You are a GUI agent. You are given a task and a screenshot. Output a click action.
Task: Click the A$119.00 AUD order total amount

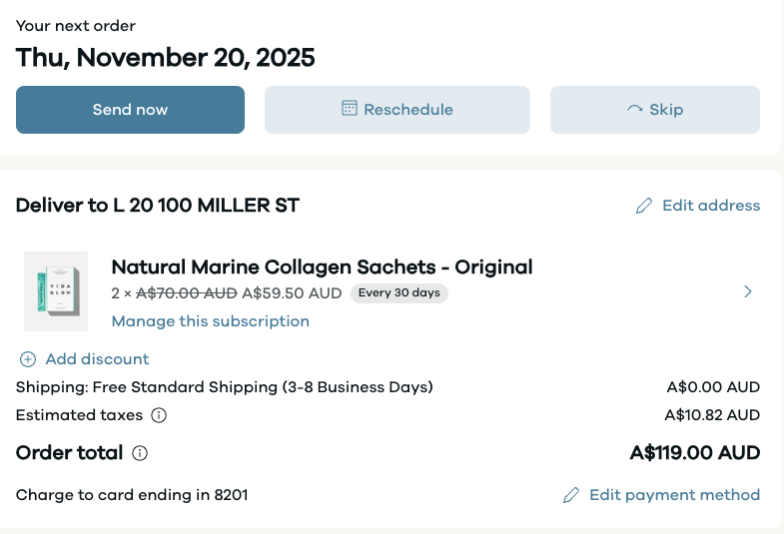(x=695, y=453)
